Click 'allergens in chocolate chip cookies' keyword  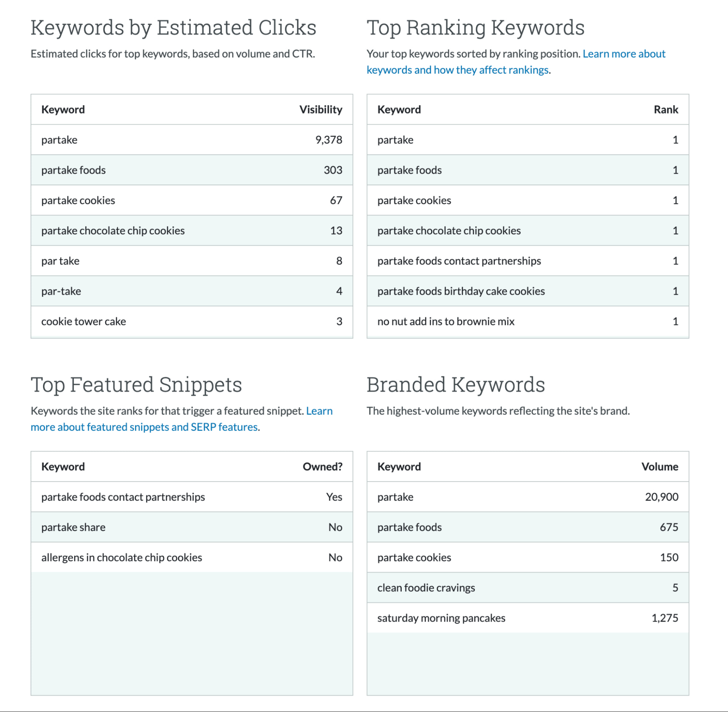click(122, 558)
